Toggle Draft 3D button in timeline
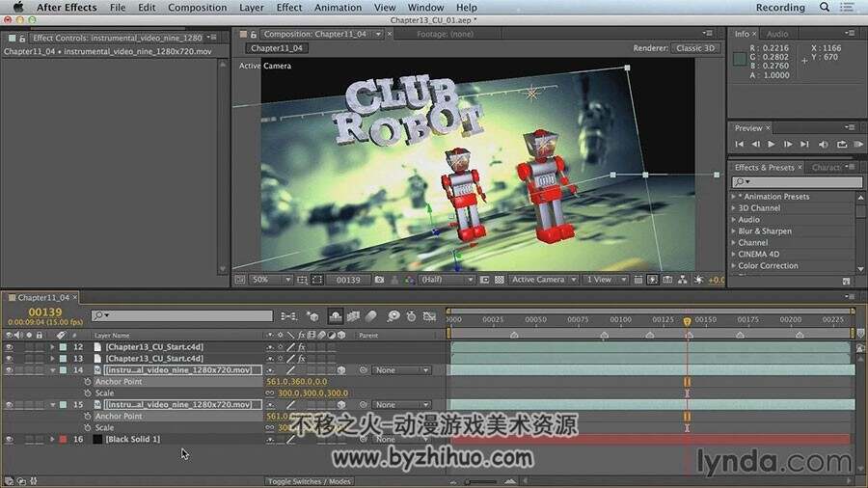 tap(313, 316)
